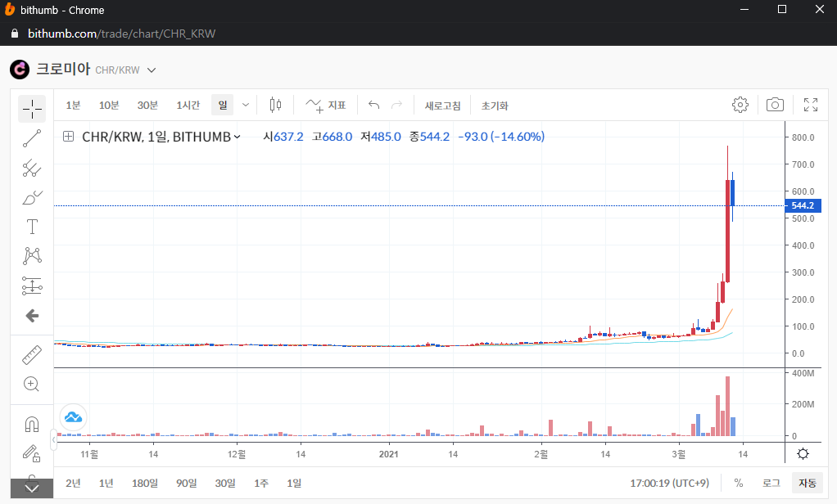Viewport: 837px width, 504px height.
Task: Click the 새로고침 refresh button
Action: 442,106
